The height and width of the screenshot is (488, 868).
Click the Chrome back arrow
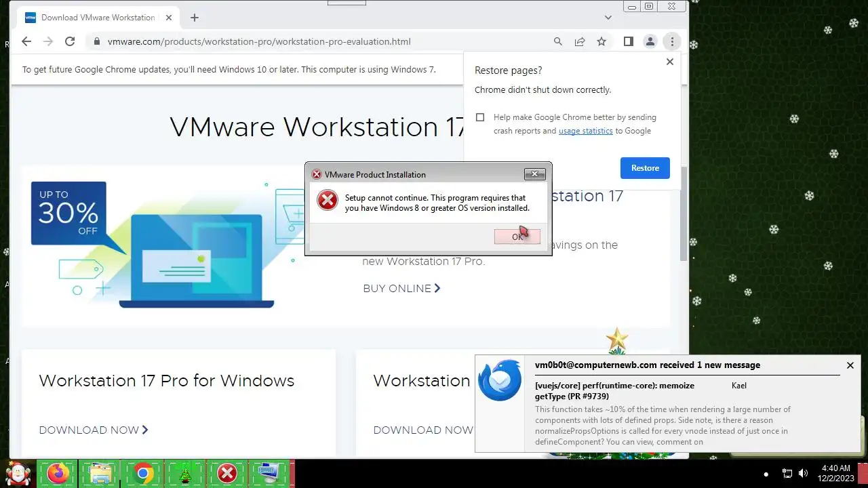tap(26, 41)
